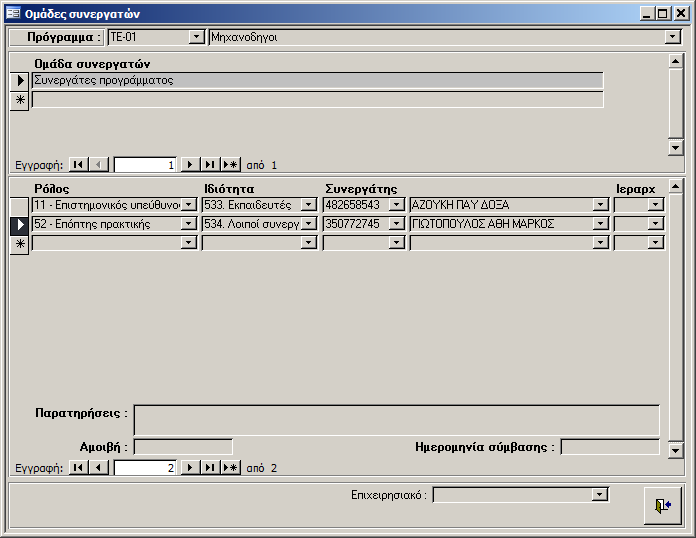Go to first record in lower navigator
696x538 pixels.
coord(78,468)
